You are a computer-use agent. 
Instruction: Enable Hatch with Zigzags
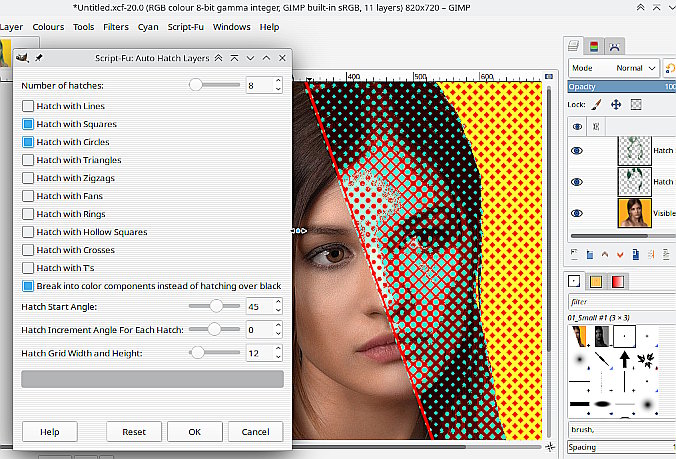(x=28, y=178)
